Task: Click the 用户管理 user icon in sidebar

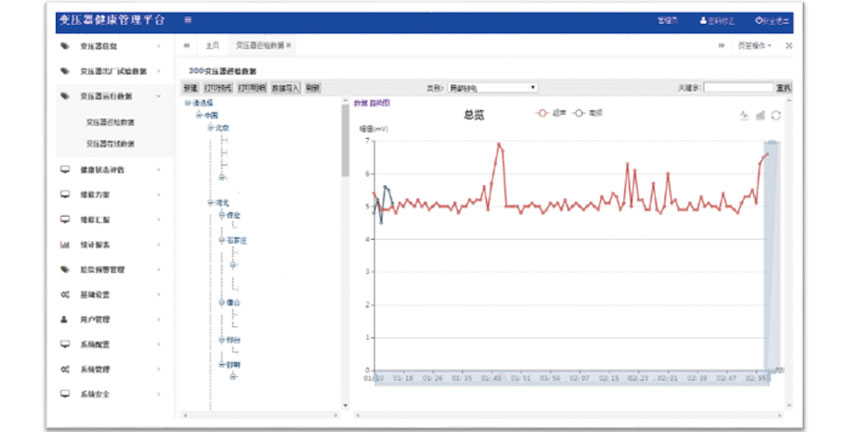Action: click(x=65, y=319)
